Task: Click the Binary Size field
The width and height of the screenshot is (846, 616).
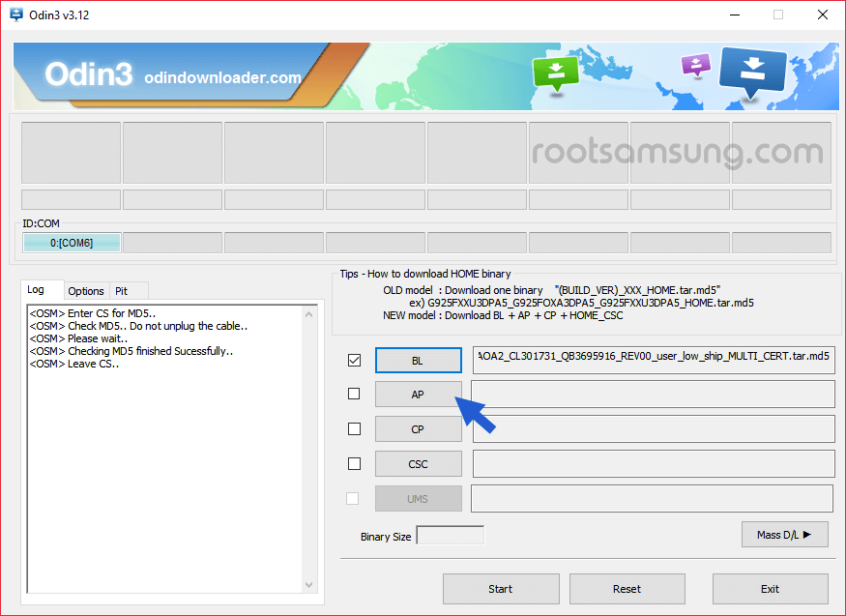Action: click(450, 535)
